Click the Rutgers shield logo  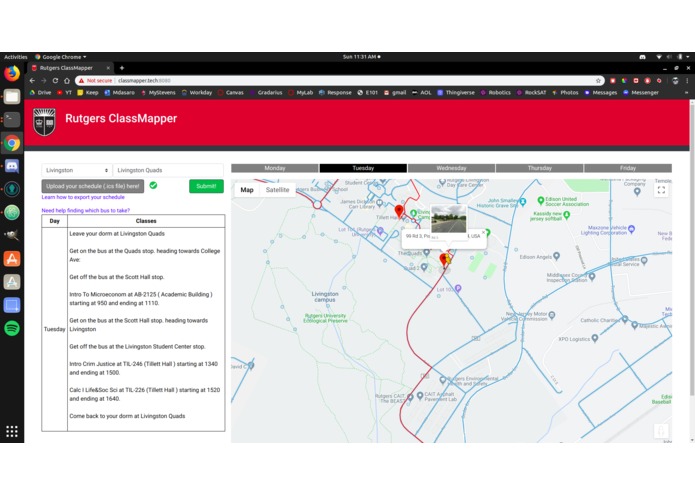tap(44, 121)
